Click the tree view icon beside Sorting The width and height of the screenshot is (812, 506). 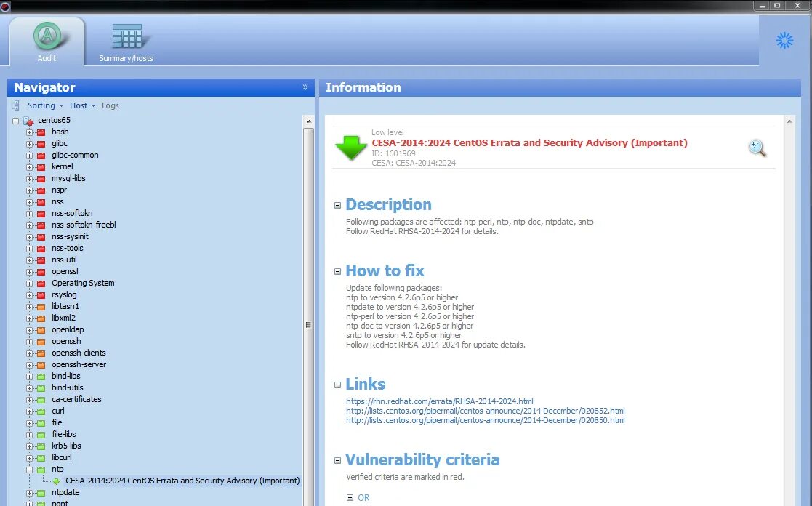[x=15, y=105]
